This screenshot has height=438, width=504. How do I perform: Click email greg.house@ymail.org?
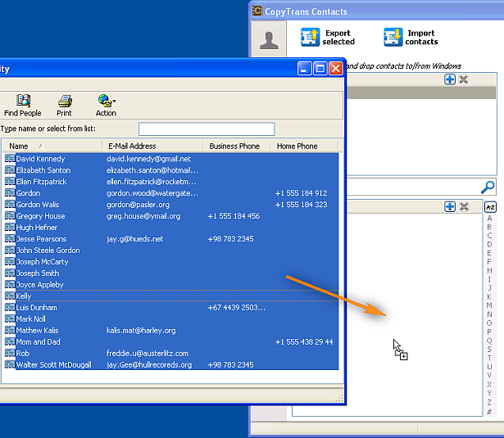coord(143,216)
